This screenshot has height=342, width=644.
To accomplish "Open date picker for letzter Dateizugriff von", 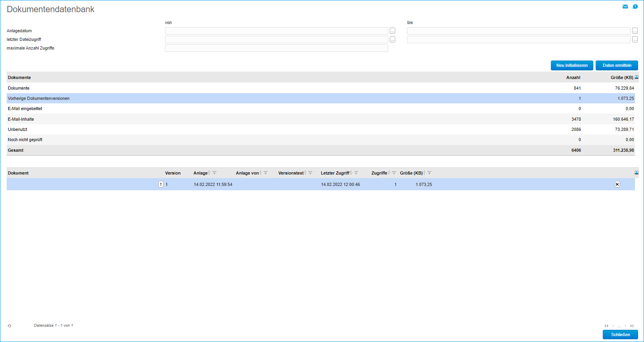I will pyautogui.click(x=393, y=40).
